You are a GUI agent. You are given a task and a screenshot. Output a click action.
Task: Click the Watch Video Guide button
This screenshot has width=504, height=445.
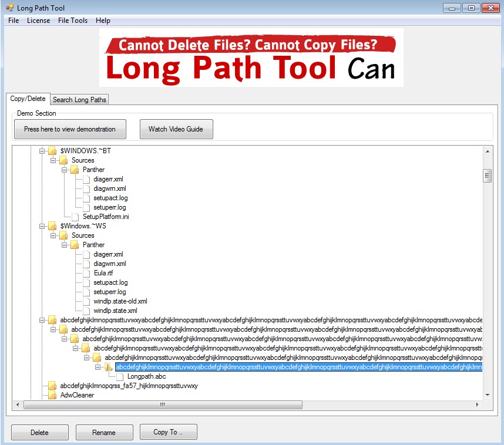click(x=176, y=129)
